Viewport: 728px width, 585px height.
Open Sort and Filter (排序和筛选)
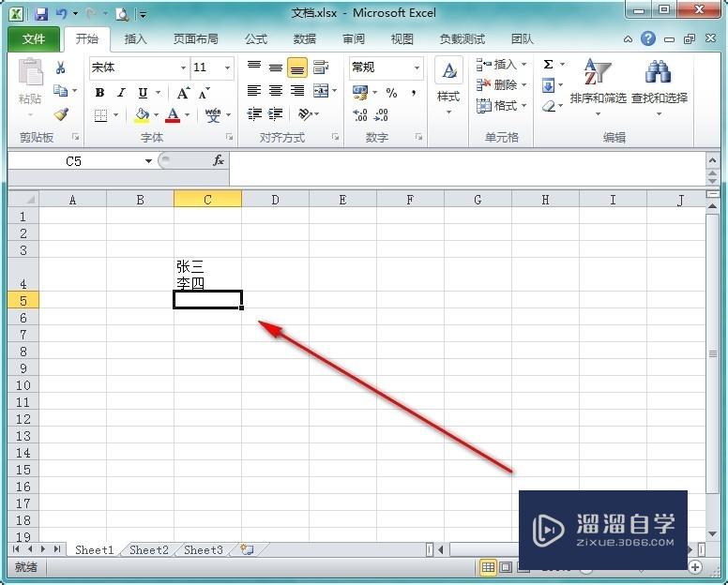(x=598, y=86)
